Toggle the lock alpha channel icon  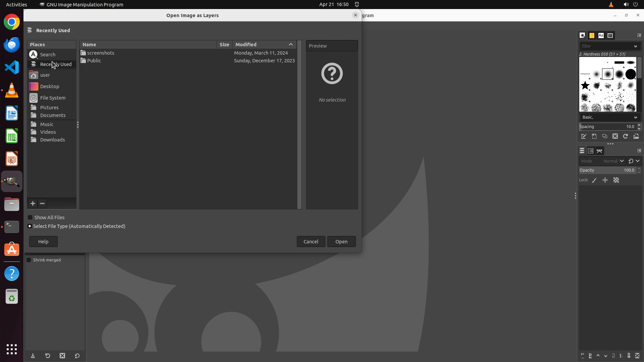coord(616,180)
